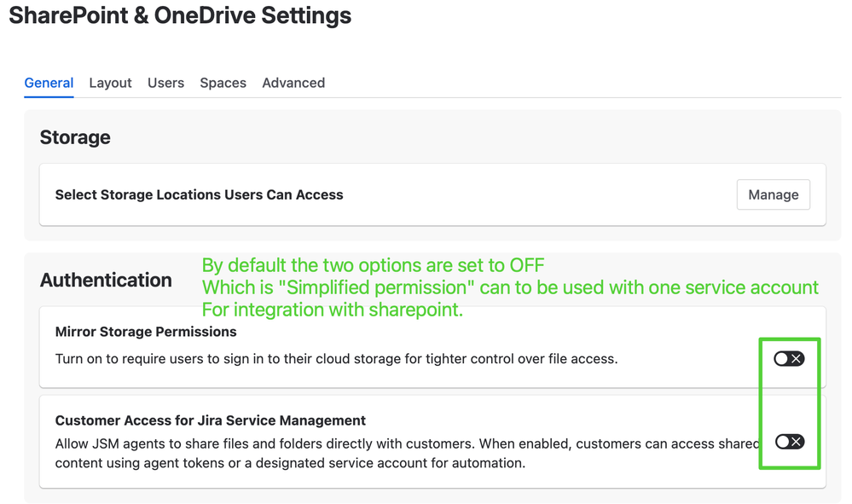This screenshot has height=504, width=852.
Task: Click the 'Allow JSM agents to share' description
Action: (x=408, y=454)
